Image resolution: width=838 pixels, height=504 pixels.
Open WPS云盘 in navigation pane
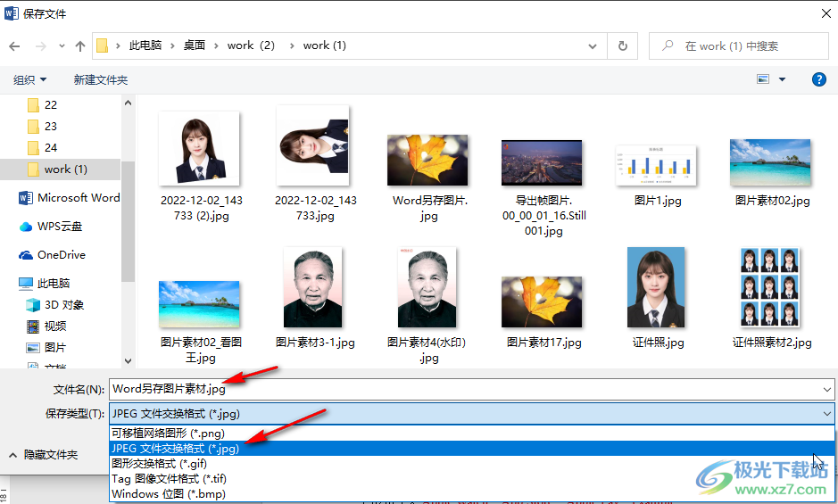click(x=50, y=227)
